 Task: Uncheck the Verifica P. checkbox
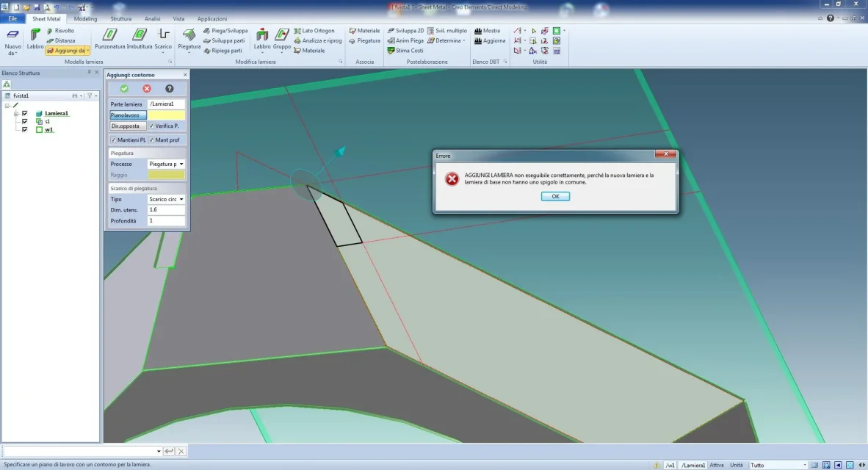[152, 126]
